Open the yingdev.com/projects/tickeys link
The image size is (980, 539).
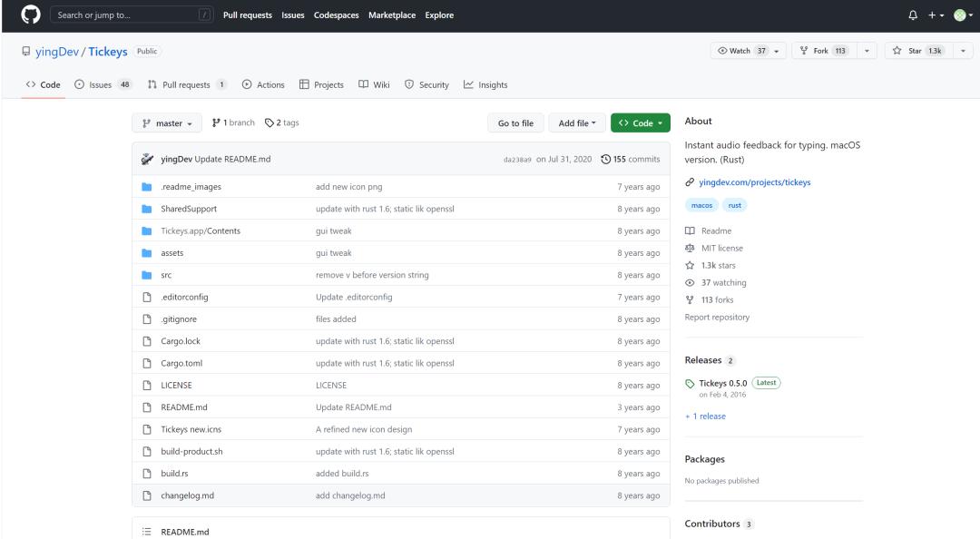pyautogui.click(x=754, y=182)
